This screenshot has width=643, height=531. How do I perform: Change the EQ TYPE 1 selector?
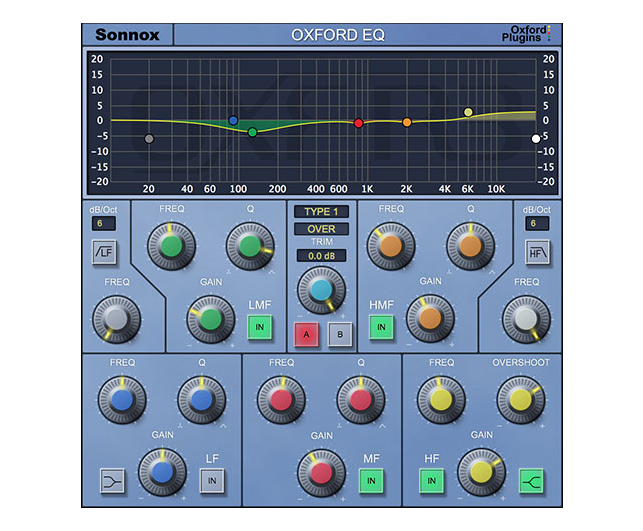[x=321, y=211]
